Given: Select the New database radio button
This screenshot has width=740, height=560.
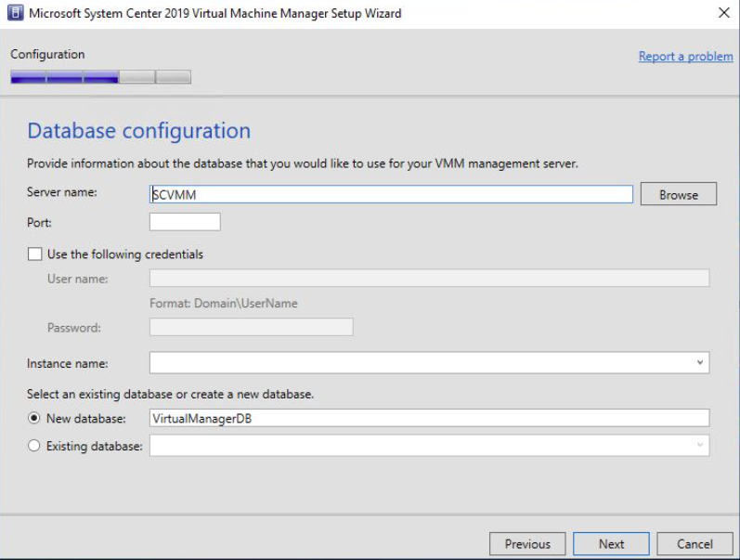Looking at the screenshot, I should [x=34, y=418].
